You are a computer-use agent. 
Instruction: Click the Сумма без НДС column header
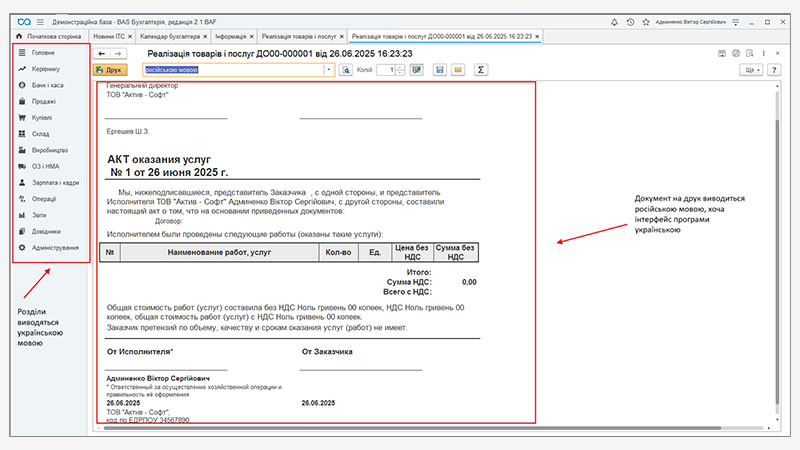tap(455, 252)
